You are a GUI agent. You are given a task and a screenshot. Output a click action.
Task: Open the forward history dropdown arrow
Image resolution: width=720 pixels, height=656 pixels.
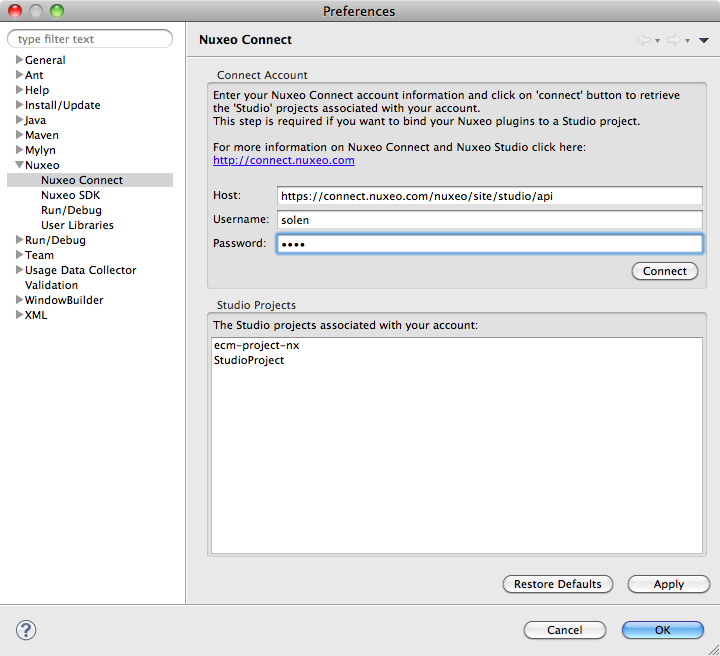click(687, 41)
